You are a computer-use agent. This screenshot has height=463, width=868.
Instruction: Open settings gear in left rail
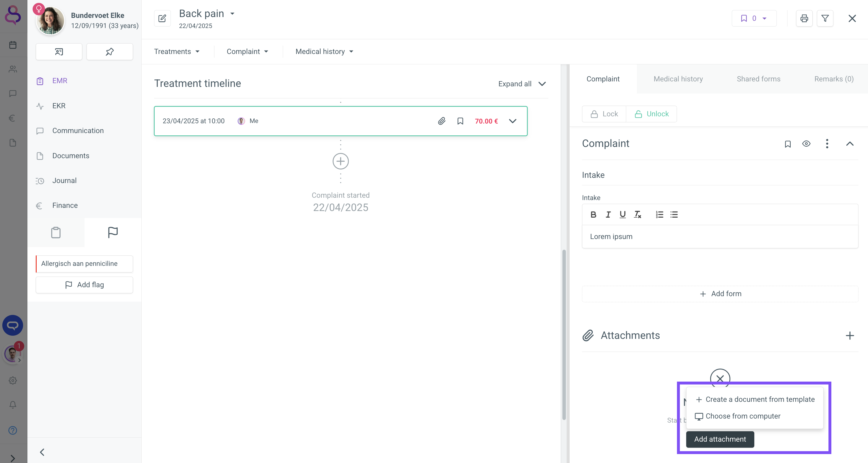13,380
